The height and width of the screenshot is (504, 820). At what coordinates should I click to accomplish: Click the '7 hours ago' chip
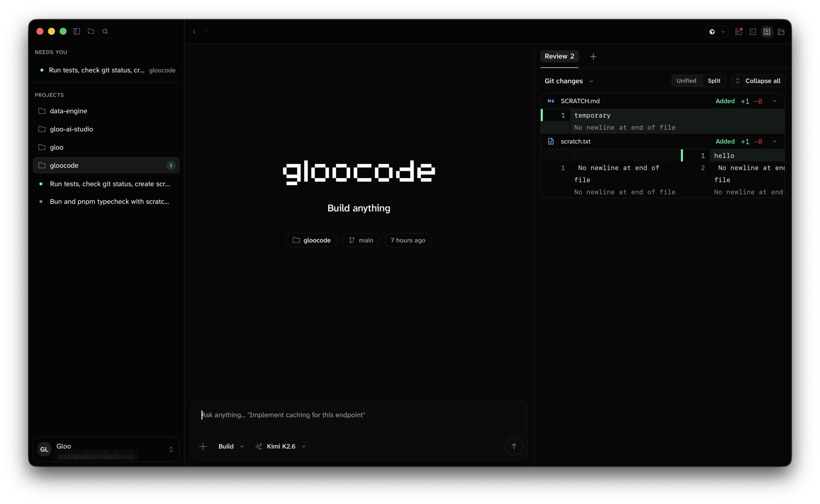408,240
